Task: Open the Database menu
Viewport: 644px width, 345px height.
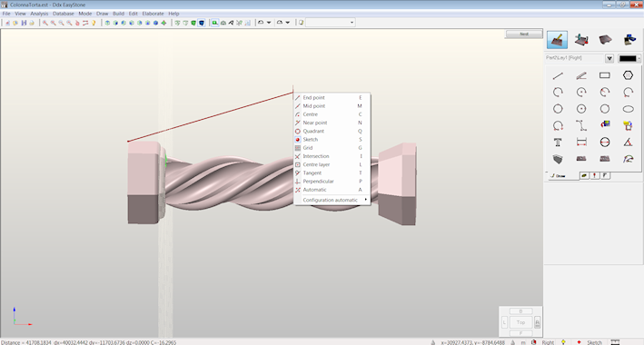Action: (x=64, y=14)
